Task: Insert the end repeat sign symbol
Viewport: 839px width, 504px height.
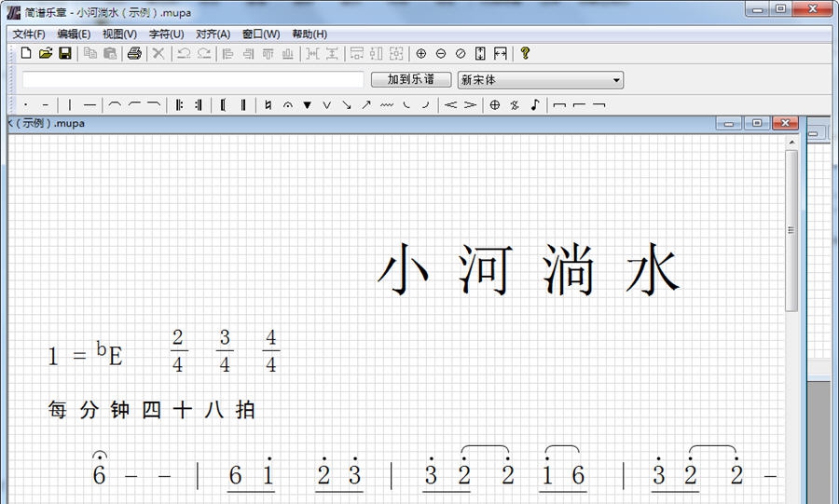Action: pyautogui.click(x=199, y=105)
